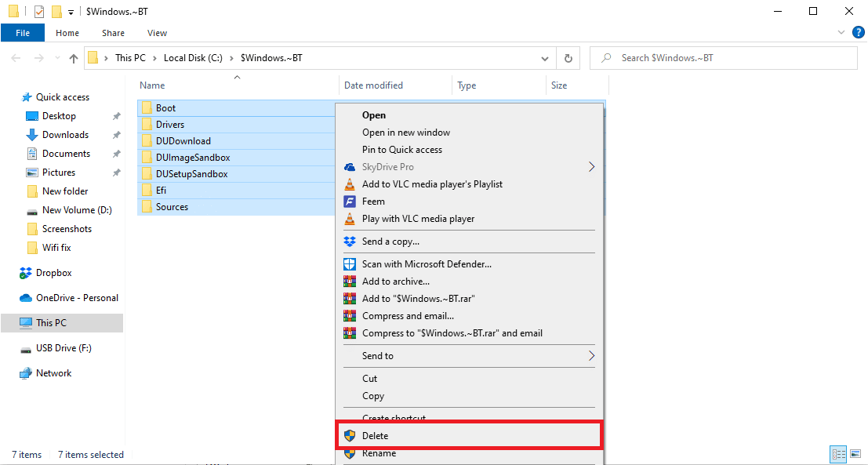Click Delete in the context menu
Image resolution: width=868 pixels, height=465 pixels.
(375, 435)
